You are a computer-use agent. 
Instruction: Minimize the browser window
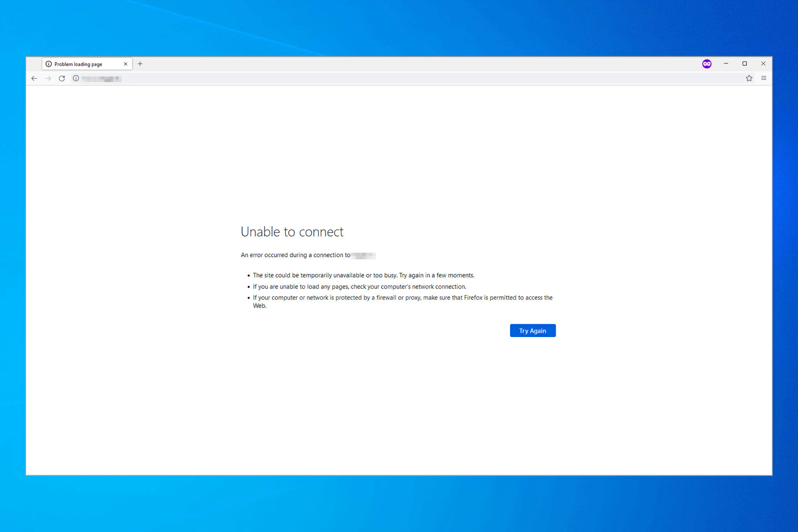pos(726,64)
